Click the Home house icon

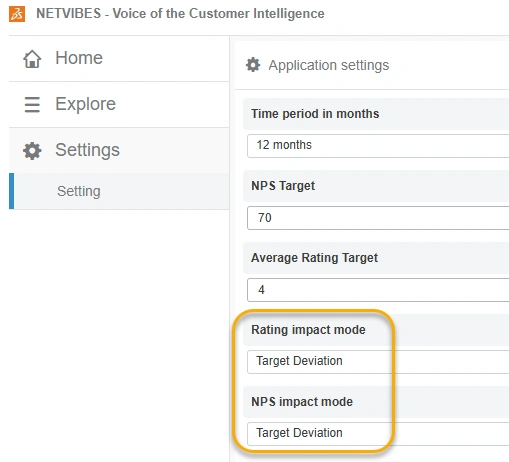pos(32,59)
